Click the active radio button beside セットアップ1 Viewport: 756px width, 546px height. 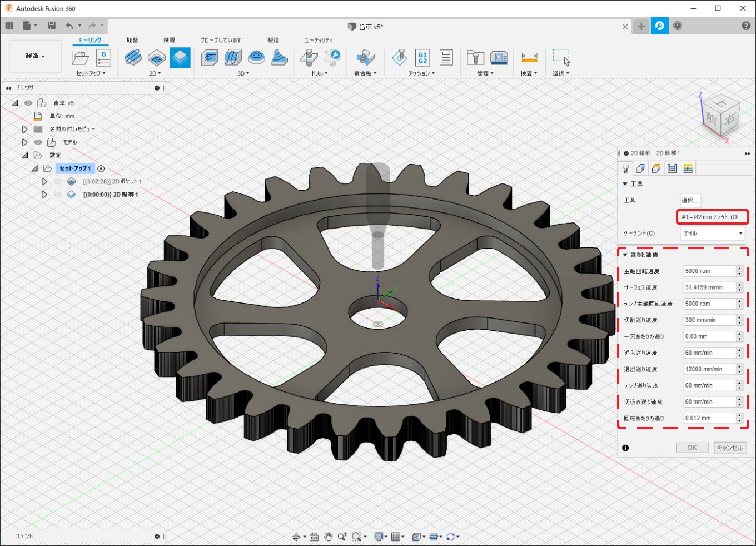coord(101,168)
